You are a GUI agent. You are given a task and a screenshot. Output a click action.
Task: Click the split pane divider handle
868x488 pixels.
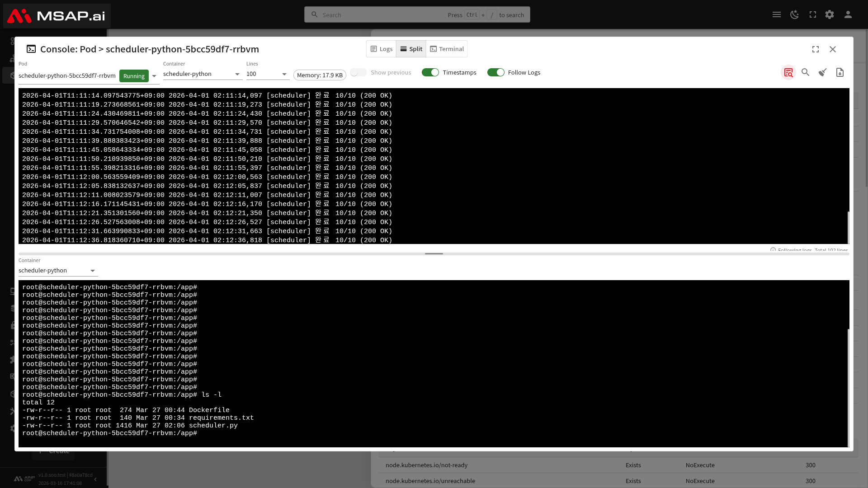click(x=434, y=253)
